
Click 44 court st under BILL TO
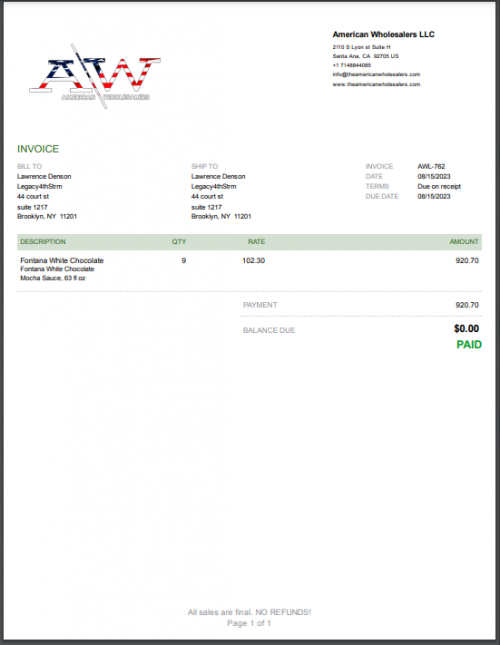[x=33, y=197]
